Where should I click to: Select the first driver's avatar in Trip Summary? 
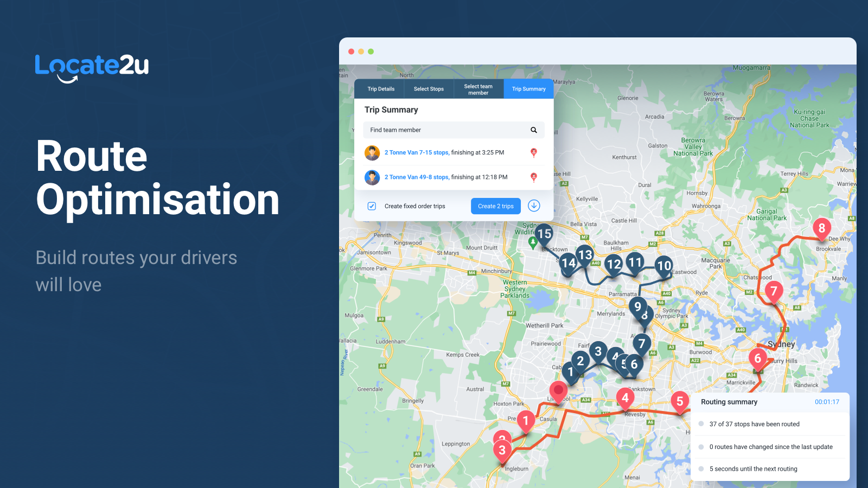(372, 152)
